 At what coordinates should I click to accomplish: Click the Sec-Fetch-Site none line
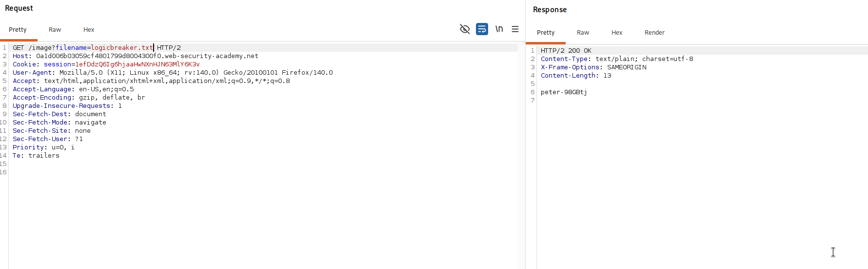point(52,131)
